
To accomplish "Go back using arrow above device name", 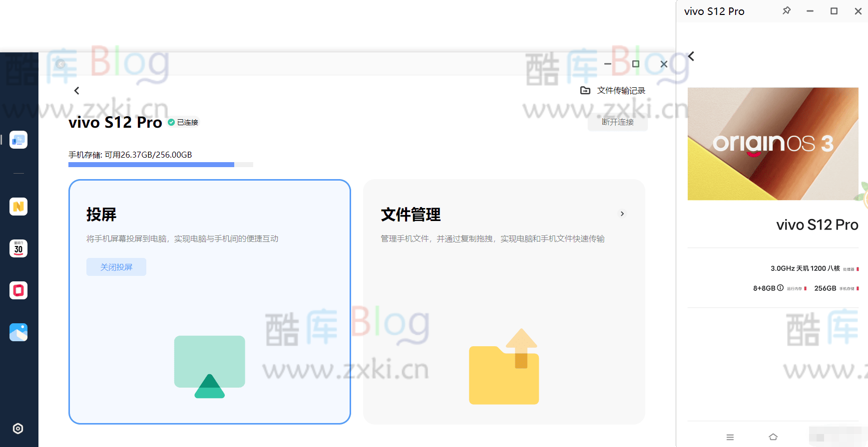I will pos(76,90).
